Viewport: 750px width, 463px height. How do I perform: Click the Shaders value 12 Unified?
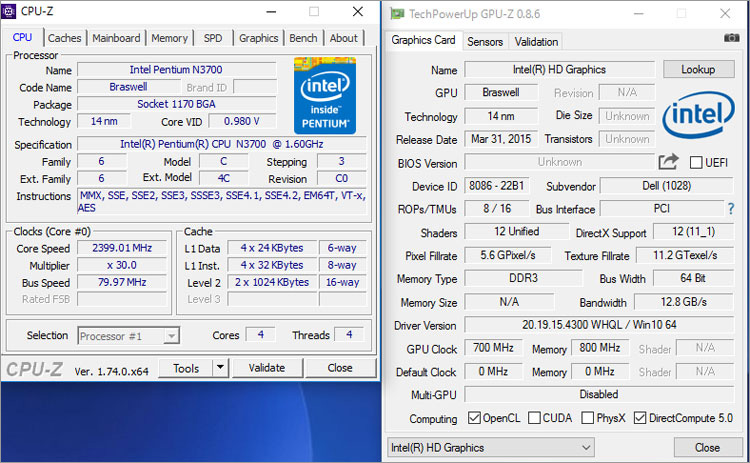click(x=517, y=232)
